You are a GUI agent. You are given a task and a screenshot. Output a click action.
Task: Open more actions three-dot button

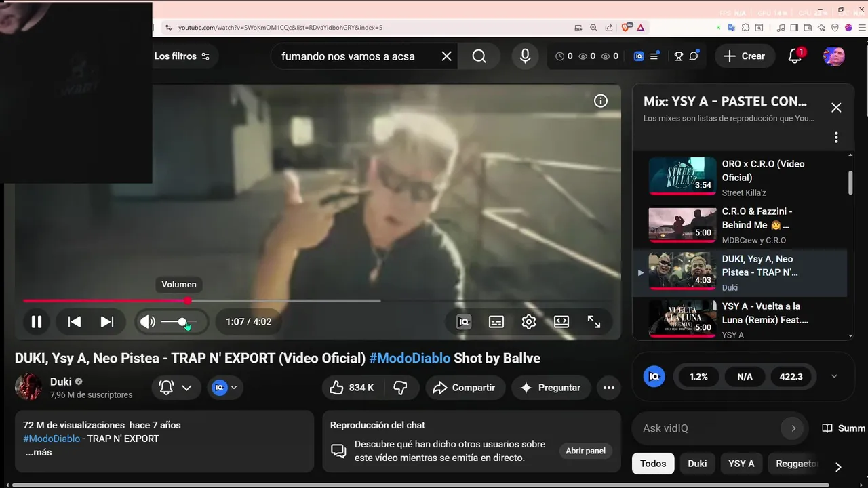pyautogui.click(x=609, y=388)
